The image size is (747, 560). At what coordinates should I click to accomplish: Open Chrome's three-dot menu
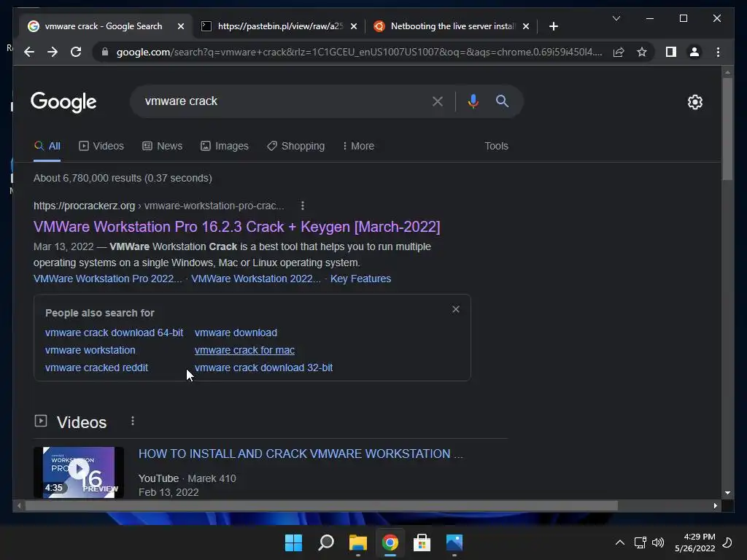718,52
